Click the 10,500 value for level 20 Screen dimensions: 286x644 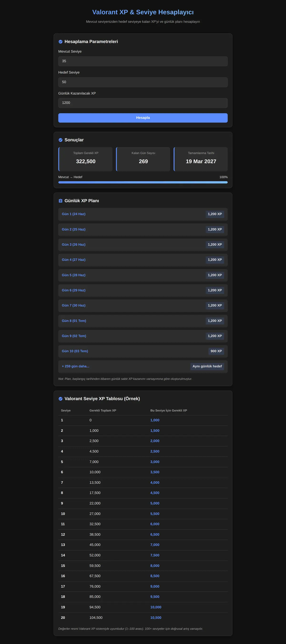[156, 618]
